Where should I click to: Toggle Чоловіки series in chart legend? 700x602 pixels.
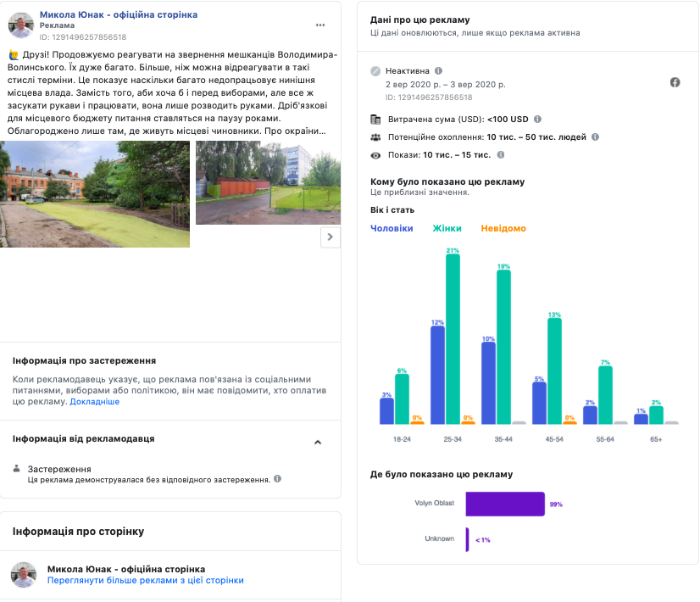coord(392,228)
